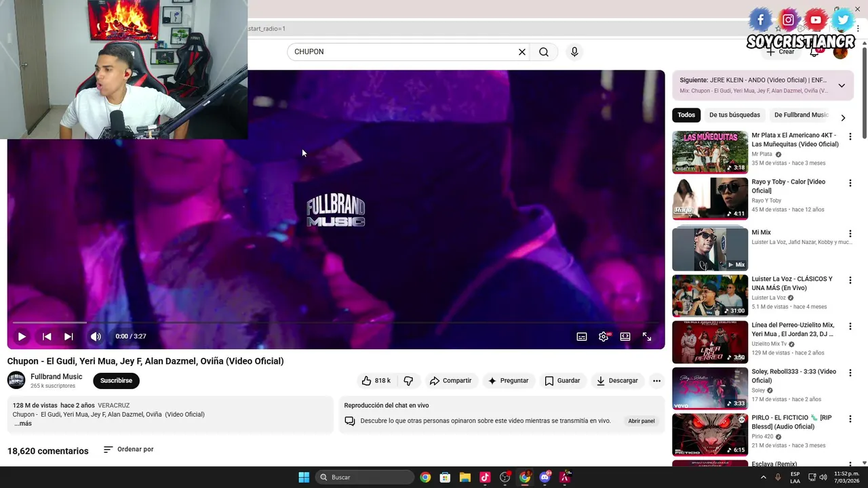Open the Fullbrand Music channel name link

[56, 377]
